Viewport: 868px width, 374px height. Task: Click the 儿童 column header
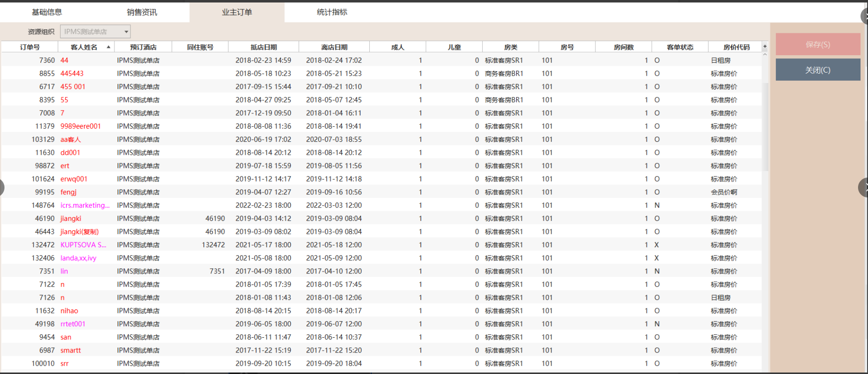point(454,47)
